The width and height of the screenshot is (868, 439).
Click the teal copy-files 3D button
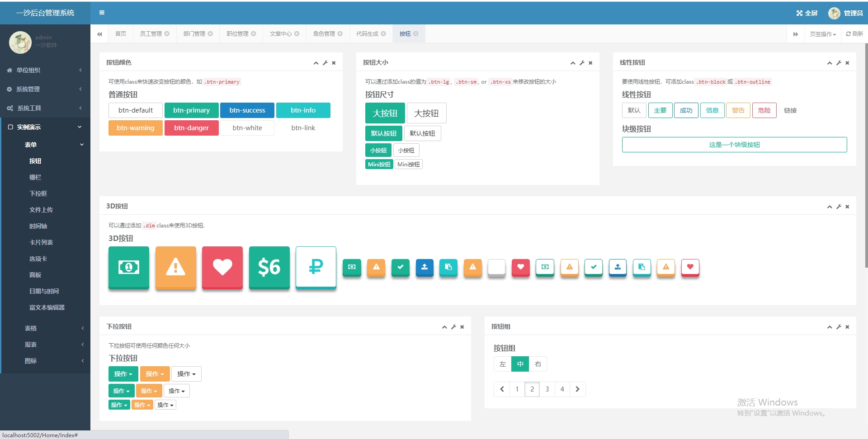[x=448, y=267]
